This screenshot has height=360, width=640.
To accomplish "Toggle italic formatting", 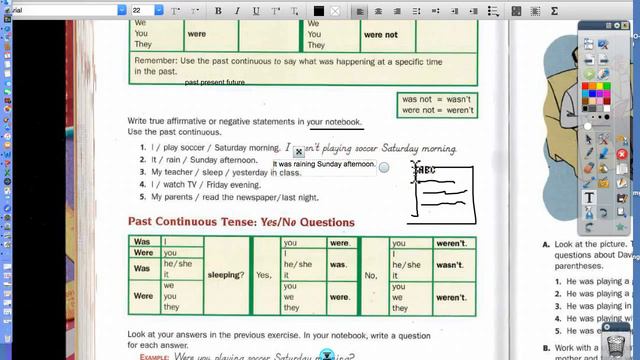I will (237, 11).
